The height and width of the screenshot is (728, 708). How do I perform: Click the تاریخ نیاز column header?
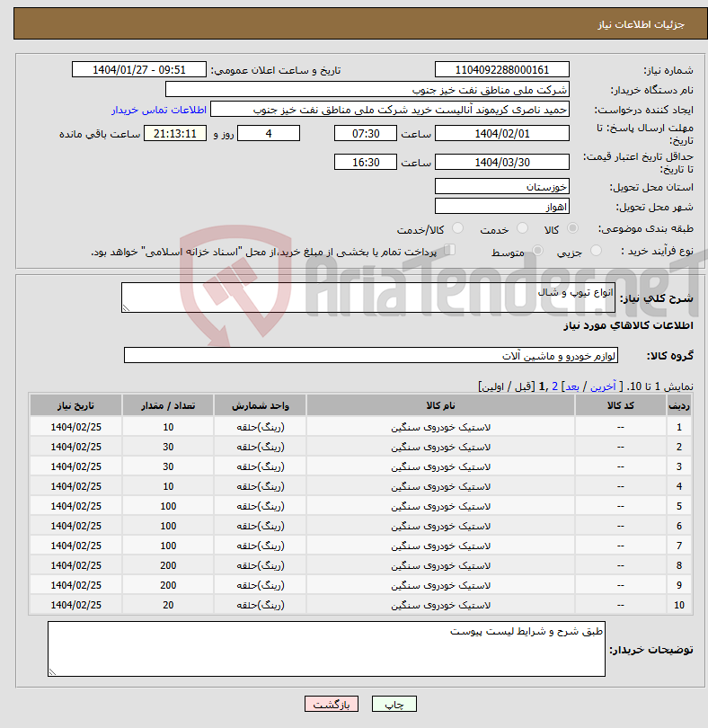(x=75, y=405)
